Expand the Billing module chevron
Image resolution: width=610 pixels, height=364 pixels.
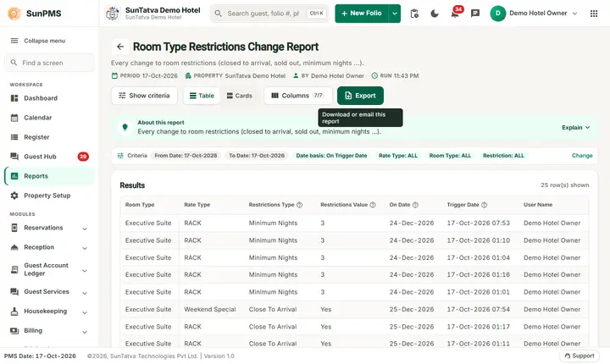coord(85,332)
